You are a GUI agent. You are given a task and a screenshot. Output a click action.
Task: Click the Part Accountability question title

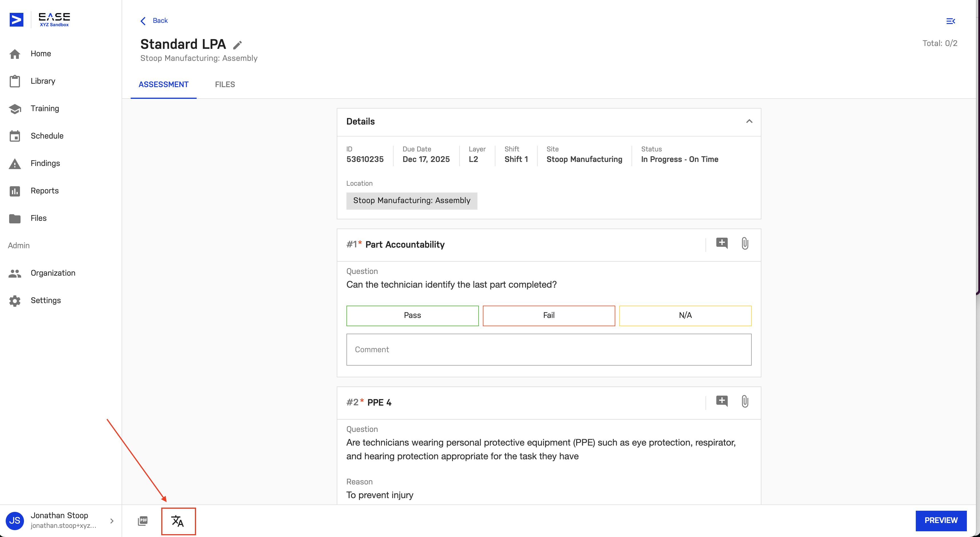point(405,245)
